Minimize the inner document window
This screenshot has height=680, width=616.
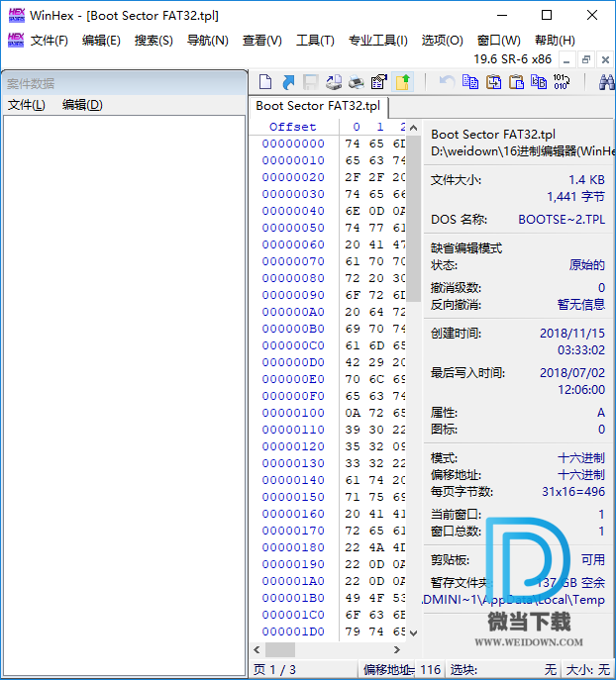(566, 59)
